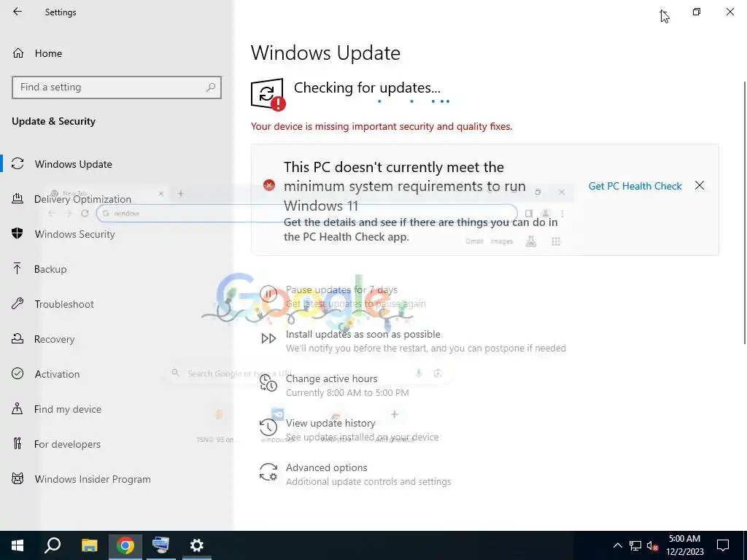Open the Troubleshoot page
The width and height of the screenshot is (747, 560).
click(64, 304)
